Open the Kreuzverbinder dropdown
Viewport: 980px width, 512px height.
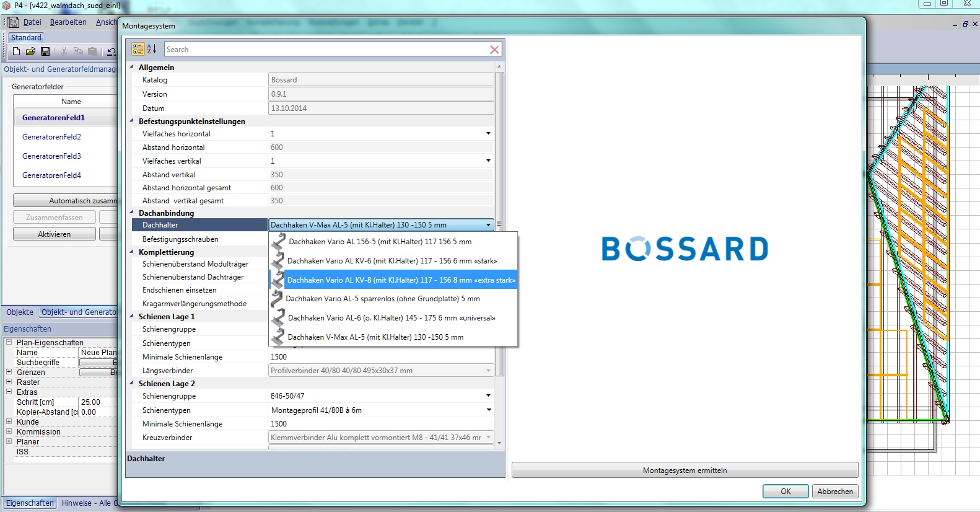tap(488, 438)
